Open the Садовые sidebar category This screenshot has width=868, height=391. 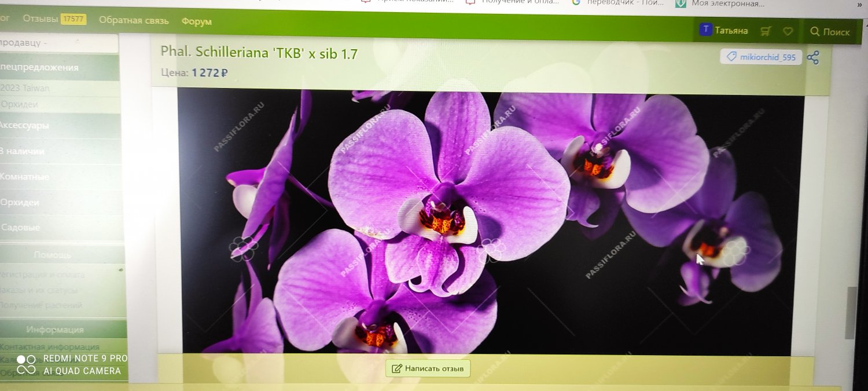point(22,228)
